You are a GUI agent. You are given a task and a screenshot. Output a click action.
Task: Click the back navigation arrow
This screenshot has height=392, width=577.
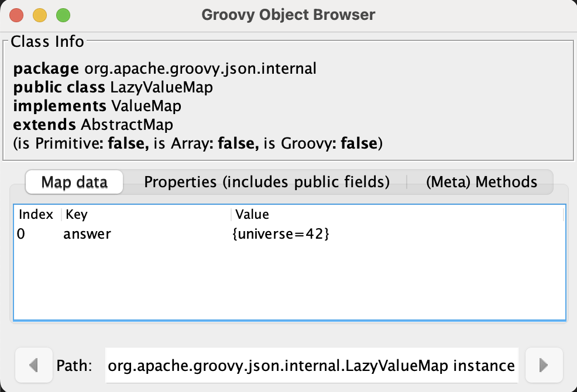33,365
